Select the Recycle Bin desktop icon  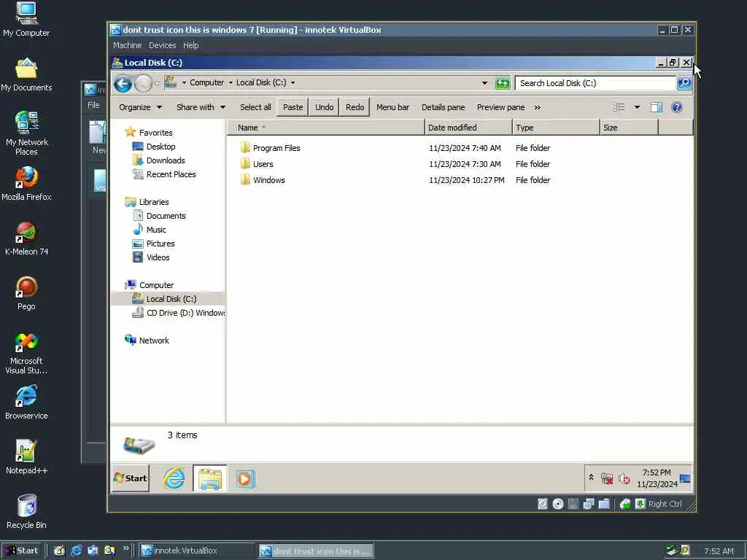pos(26,512)
